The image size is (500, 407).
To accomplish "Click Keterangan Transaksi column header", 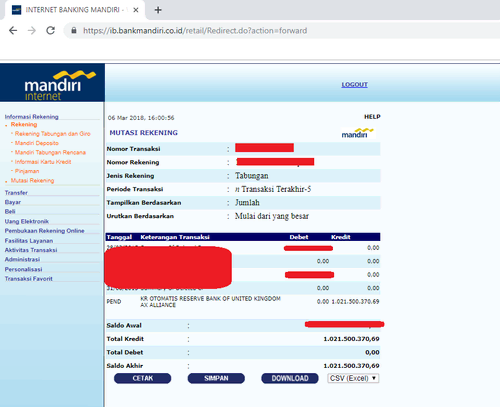I will (x=175, y=237).
